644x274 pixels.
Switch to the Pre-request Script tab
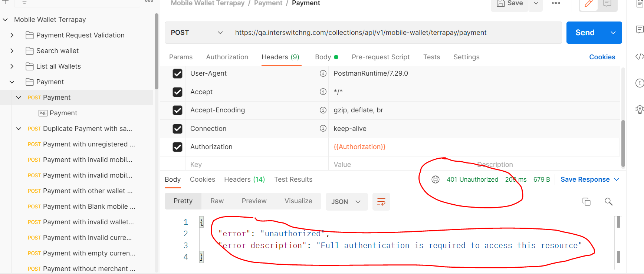(381, 57)
